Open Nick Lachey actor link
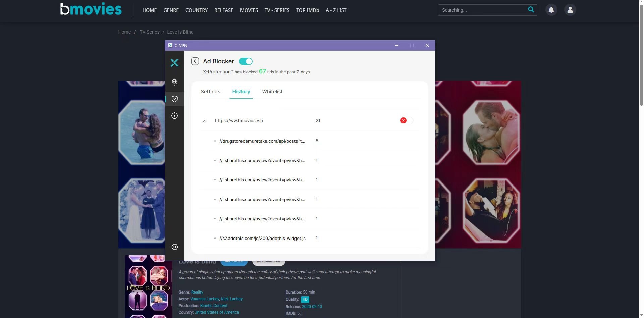644x318 pixels. (231, 299)
